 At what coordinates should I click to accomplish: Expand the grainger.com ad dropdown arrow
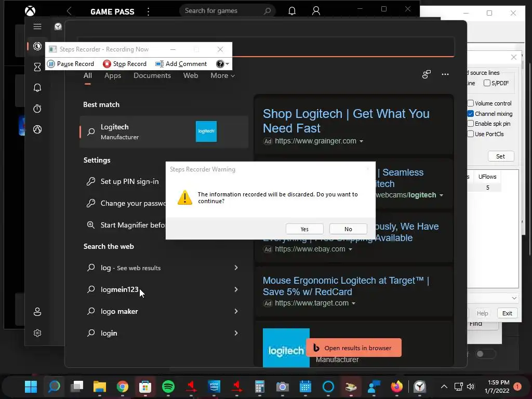tap(362, 141)
